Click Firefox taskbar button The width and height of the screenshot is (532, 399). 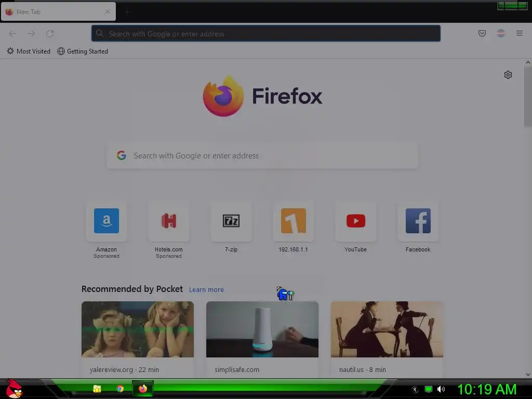tap(143, 389)
